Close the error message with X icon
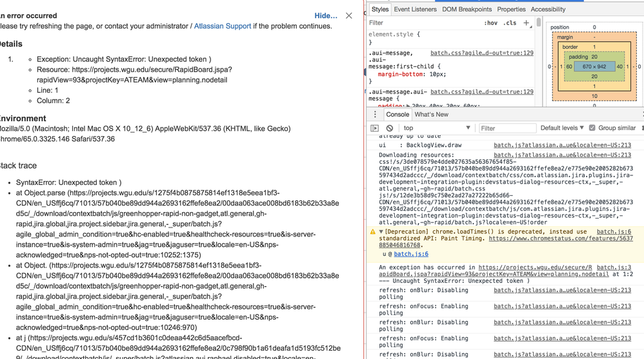The height and width of the screenshot is (359, 644). [x=348, y=15]
